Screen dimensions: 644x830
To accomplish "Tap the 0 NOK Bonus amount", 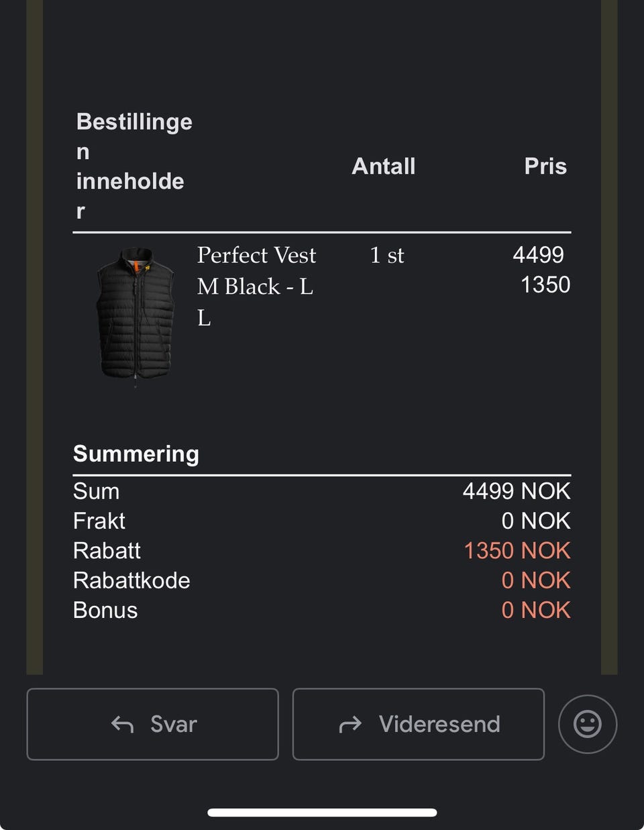I will pos(535,610).
